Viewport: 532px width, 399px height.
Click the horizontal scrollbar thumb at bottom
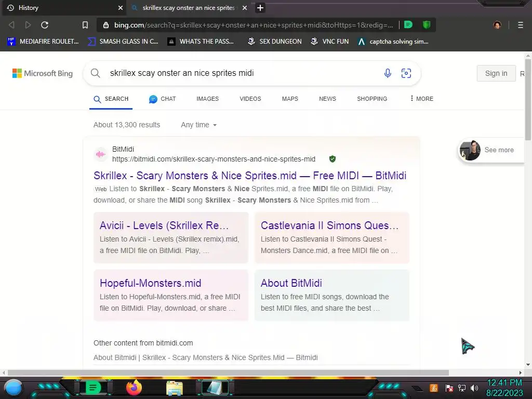point(229,373)
